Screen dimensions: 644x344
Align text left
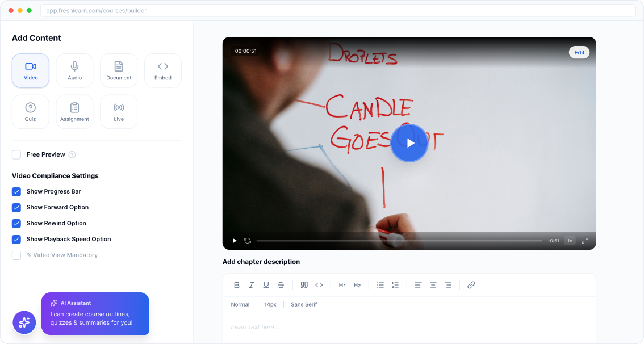coord(418,285)
